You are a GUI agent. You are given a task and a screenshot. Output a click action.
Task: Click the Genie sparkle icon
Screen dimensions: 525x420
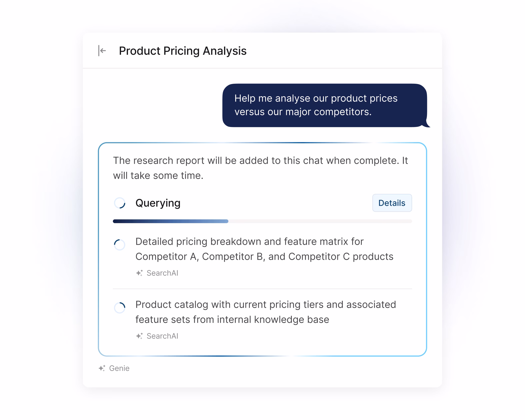coord(102,368)
